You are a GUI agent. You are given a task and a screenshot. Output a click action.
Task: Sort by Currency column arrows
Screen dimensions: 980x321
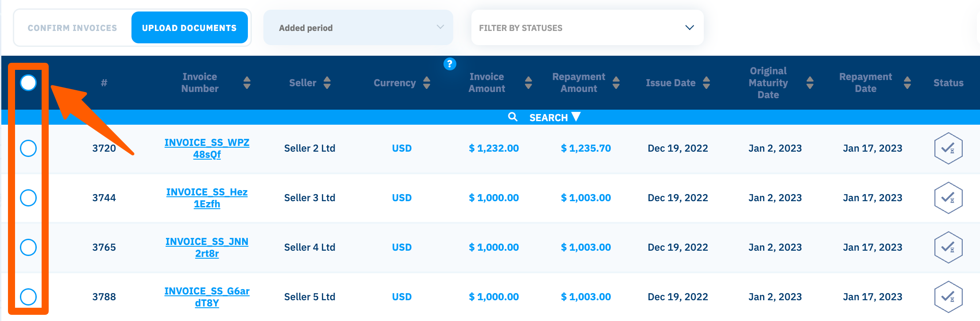427,83
